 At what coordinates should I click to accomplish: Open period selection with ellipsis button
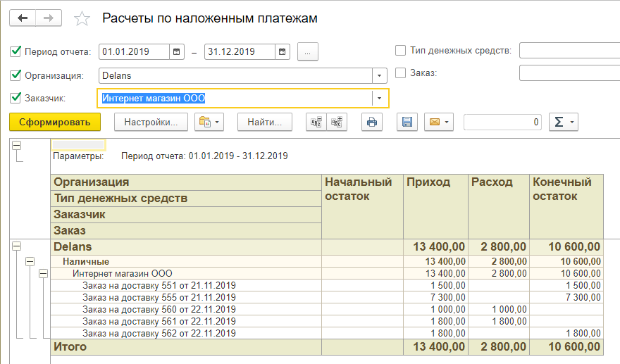point(308,52)
